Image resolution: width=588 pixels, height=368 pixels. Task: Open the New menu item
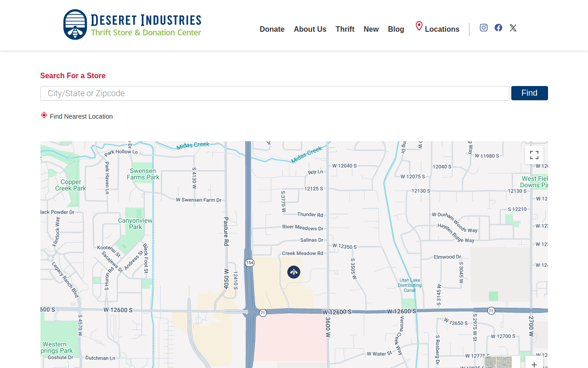(x=371, y=29)
